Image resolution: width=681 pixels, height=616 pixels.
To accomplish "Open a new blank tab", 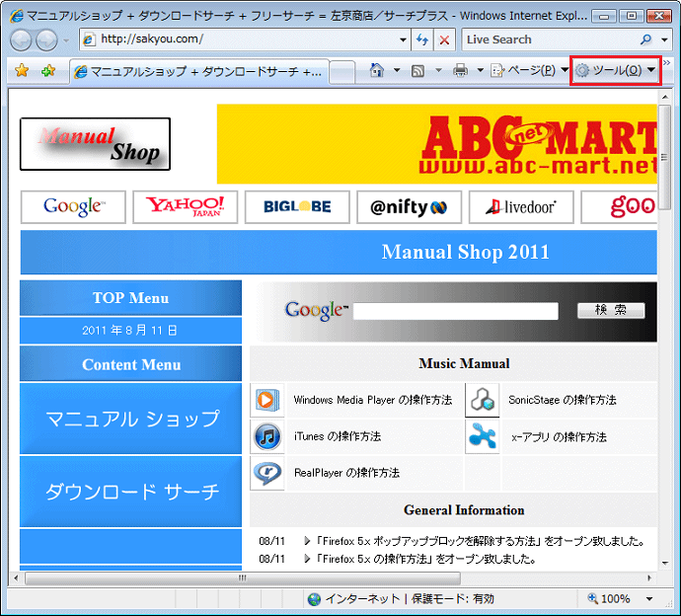I will [342, 72].
